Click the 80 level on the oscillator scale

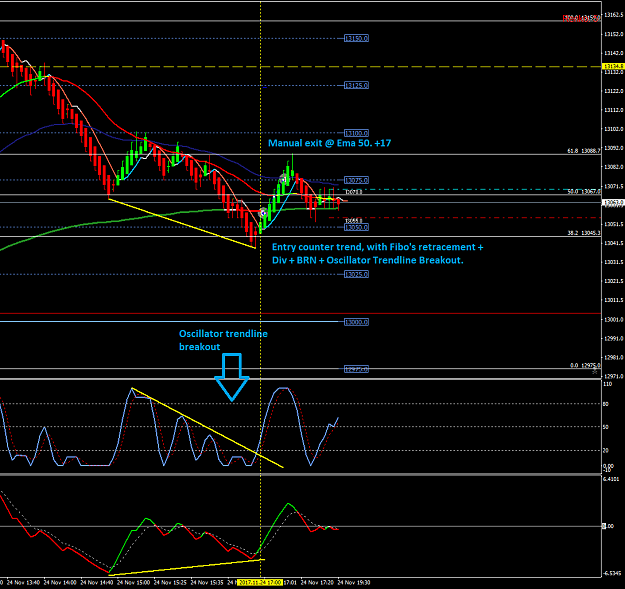pyautogui.click(x=606, y=404)
